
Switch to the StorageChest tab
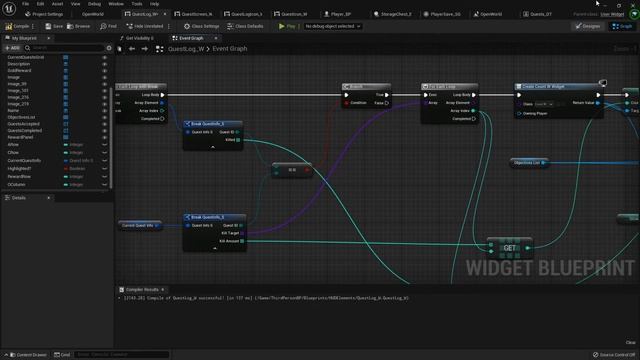tap(393, 14)
